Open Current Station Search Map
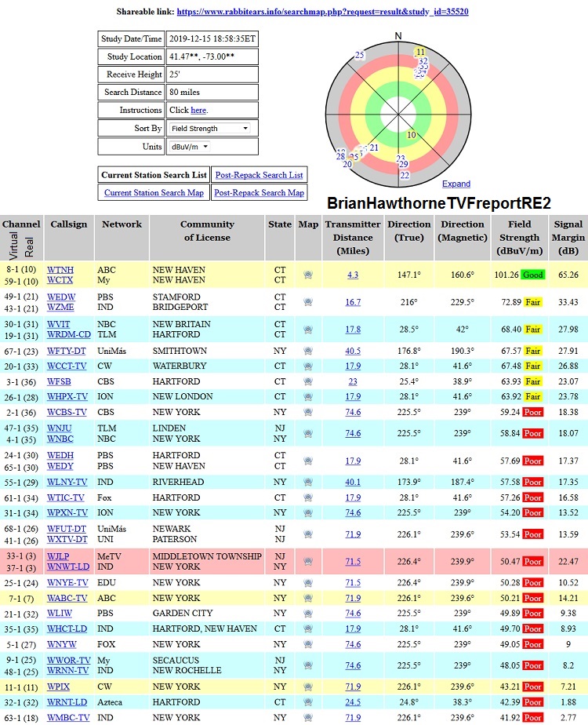This screenshot has height=725, width=588. pyautogui.click(x=154, y=193)
